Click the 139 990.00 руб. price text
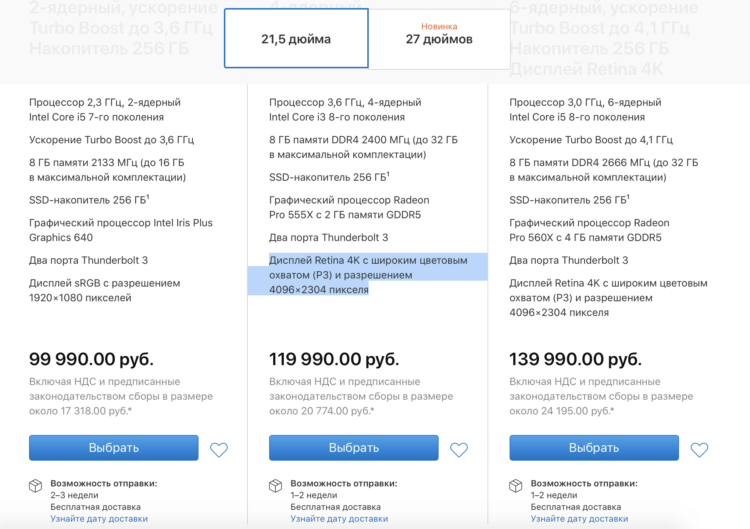750x529 pixels. coord(575,359)
